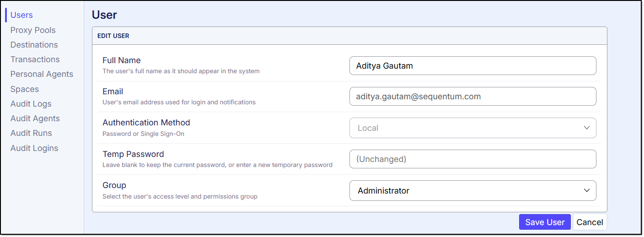Click the Full Name input field

(472, 66)
